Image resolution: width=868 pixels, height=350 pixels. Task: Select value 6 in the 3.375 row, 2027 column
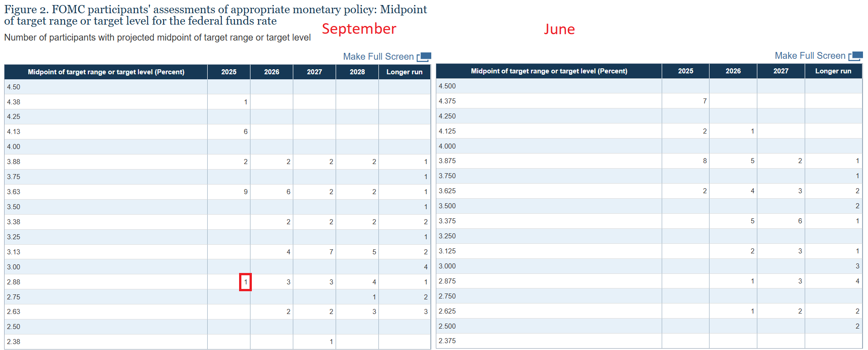tap(800, 221)
